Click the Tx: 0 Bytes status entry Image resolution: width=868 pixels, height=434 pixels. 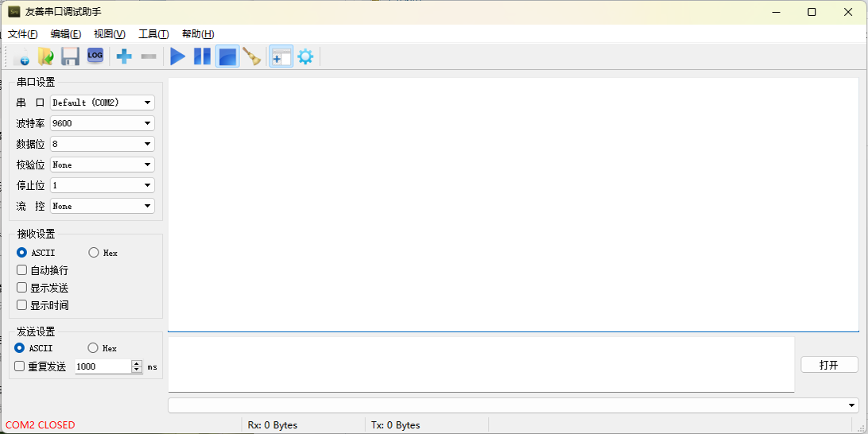[x=395, y=425]
